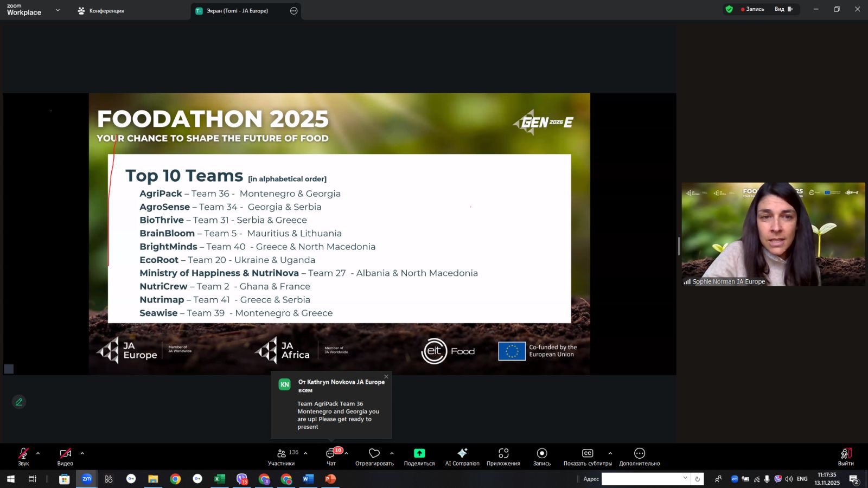
Task: Open reactions with Отреагировать heart icon
Action: click(374, 457)
